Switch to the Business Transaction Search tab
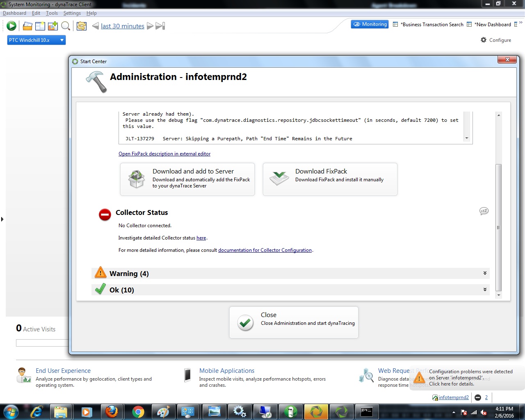Viewport: 525px width, 420px height. coord(428,25)
